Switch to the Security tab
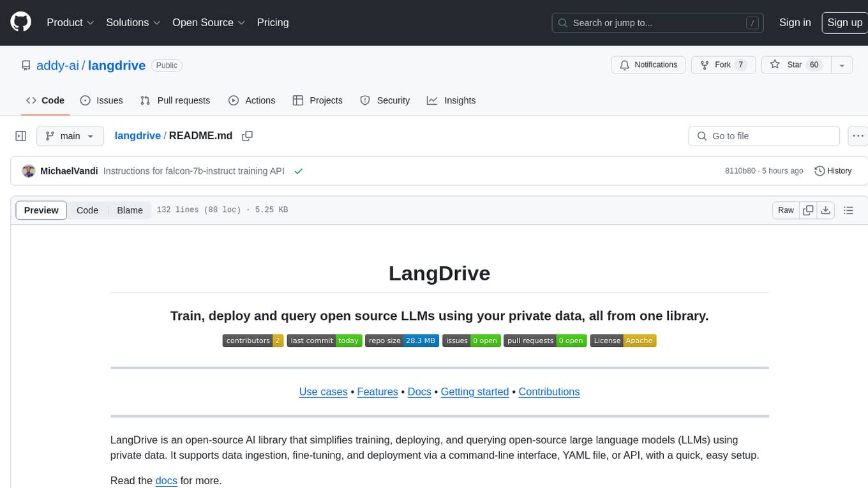Image resolution: width=868 pixels, height=488 pixels. pos(385,100)
